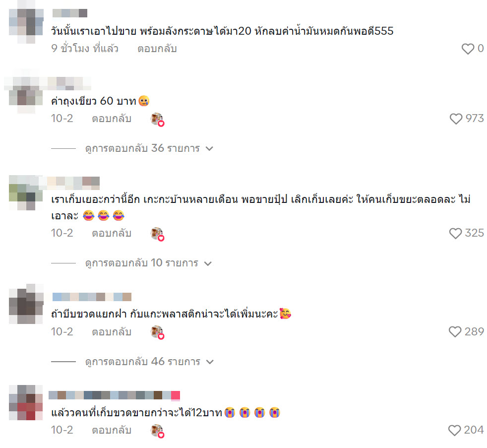This screenshot has width=487, height=448.
Task: Open profile picture of first commenter
Action: pyautogui.click(x=26, y=26)
